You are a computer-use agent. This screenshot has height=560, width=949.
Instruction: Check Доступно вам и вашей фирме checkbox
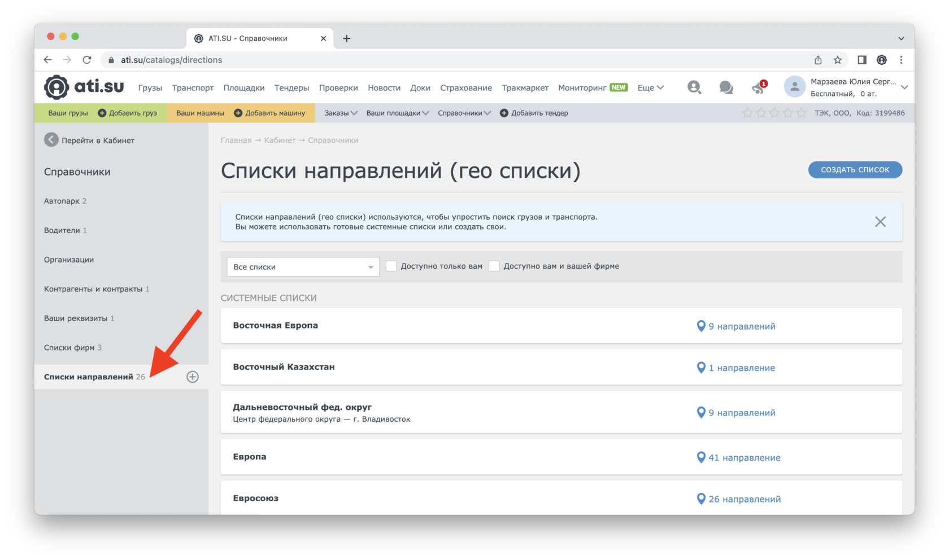tap(494, 266)
